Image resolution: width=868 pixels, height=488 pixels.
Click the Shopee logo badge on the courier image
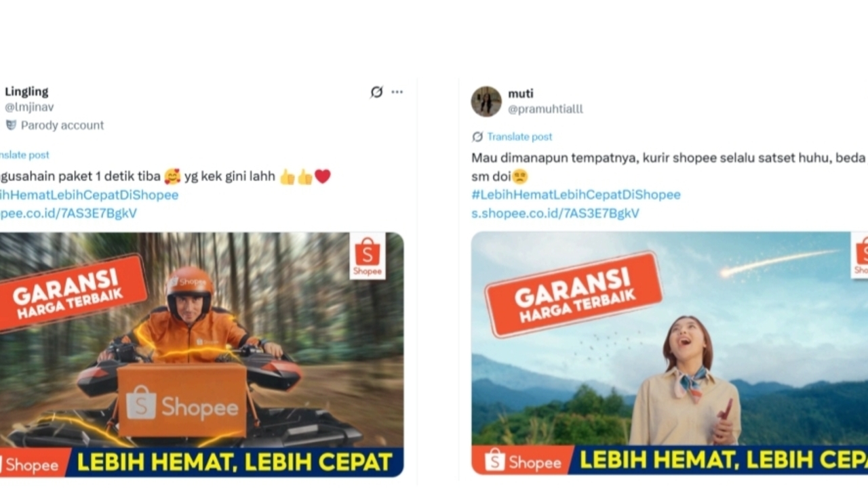(368, 256)
